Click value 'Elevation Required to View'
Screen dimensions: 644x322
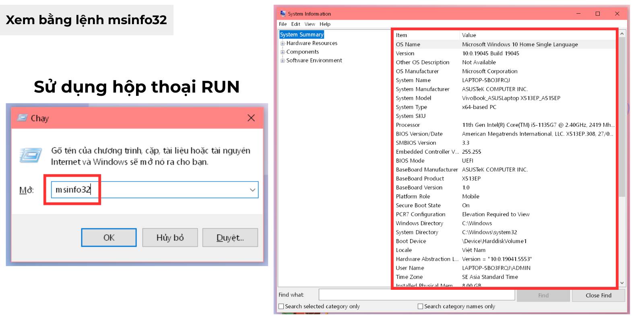(496, 214)
